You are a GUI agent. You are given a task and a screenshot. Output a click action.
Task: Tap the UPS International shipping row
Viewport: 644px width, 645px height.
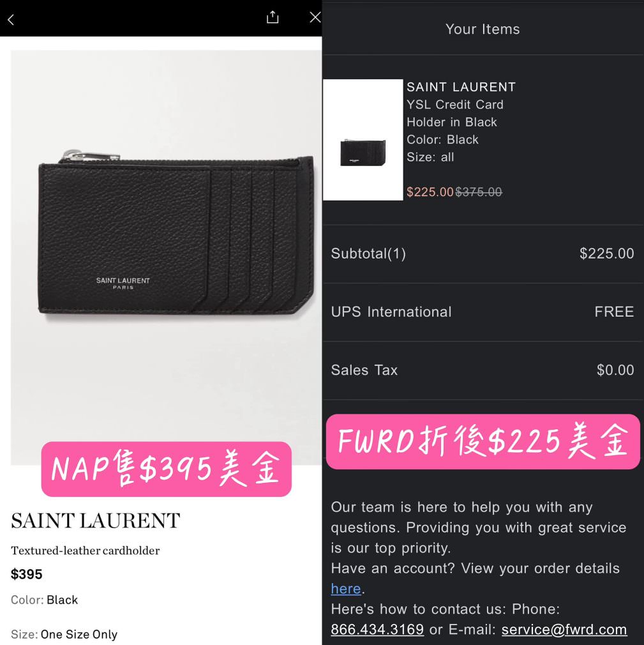[x=483, y=312]
